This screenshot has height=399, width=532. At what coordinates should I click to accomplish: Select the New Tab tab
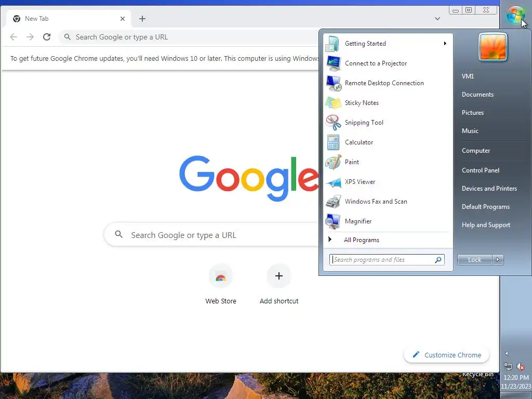68,19
